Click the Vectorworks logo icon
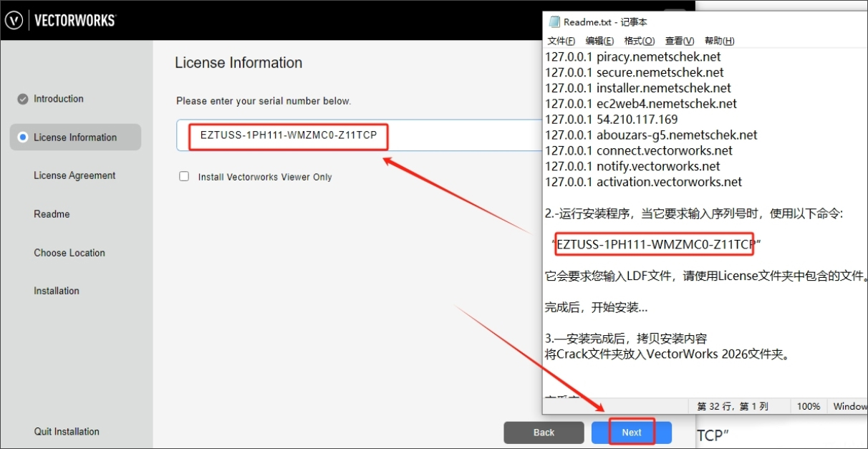 (x=14, y=20)
